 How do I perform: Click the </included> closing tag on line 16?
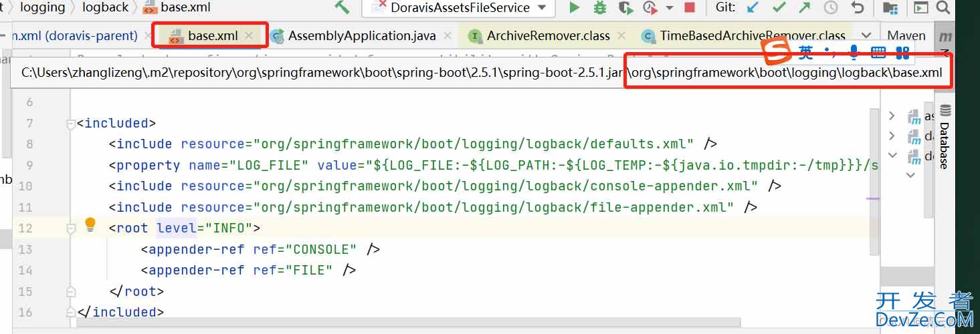120,313
